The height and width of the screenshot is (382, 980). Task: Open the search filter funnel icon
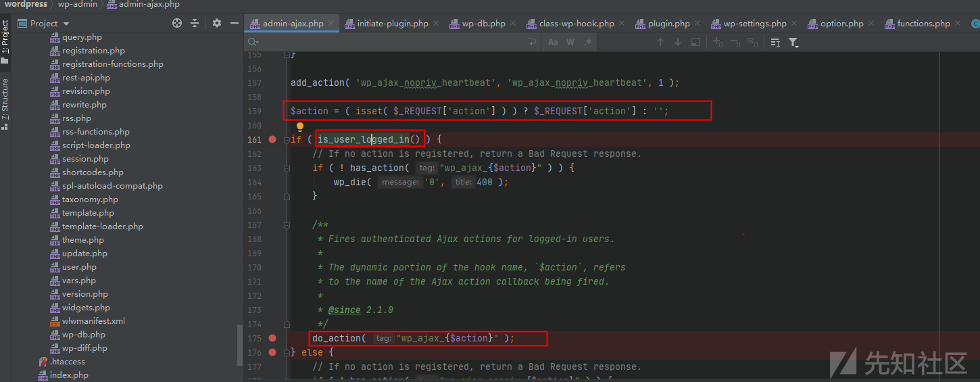(x=793, y=43)
